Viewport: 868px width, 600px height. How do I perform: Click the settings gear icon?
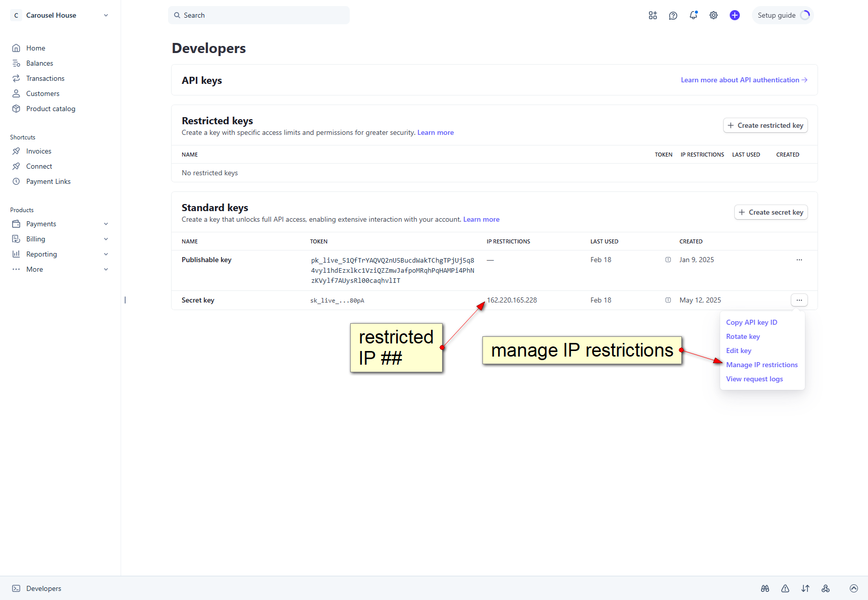(x=714, y=15)
